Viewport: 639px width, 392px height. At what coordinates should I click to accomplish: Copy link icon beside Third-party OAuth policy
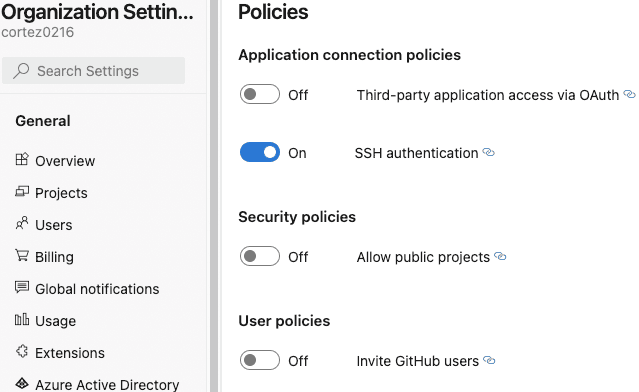tap(630, 95)
